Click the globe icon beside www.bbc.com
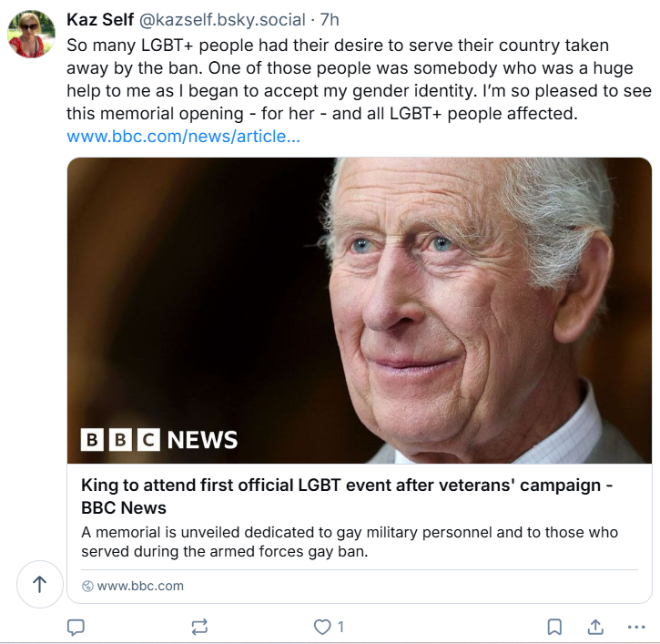The height and width of the screenshot is (644, 660). pos(87,586)
